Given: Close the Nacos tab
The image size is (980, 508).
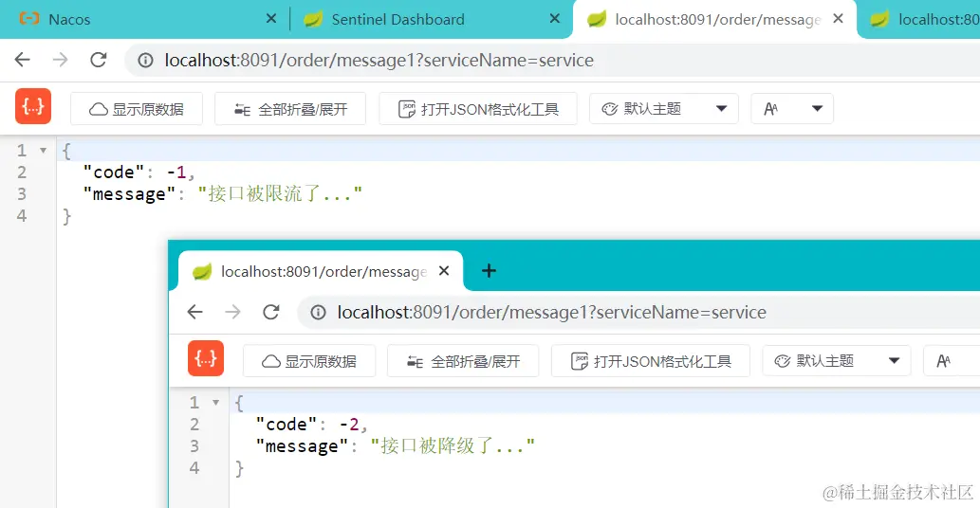Looking at the screenshot, I should click(x=270, y=19).
